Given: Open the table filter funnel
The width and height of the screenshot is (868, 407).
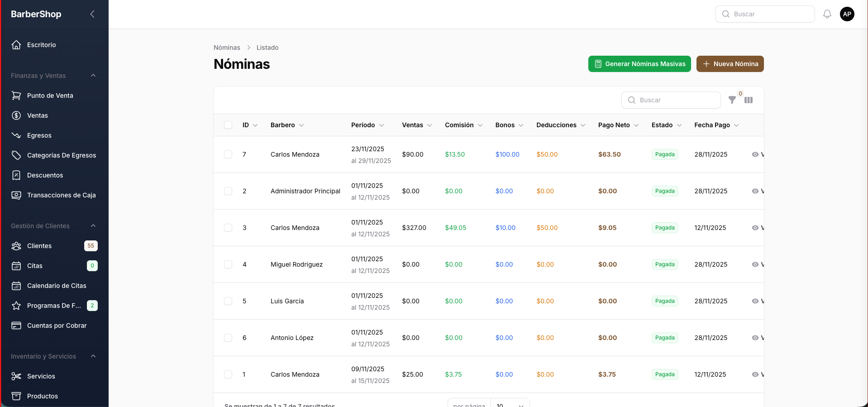Looking at the screenshot, I should (x=732, y=100).
